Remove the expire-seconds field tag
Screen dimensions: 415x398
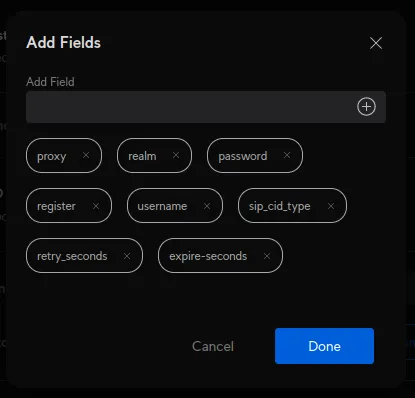267,256
